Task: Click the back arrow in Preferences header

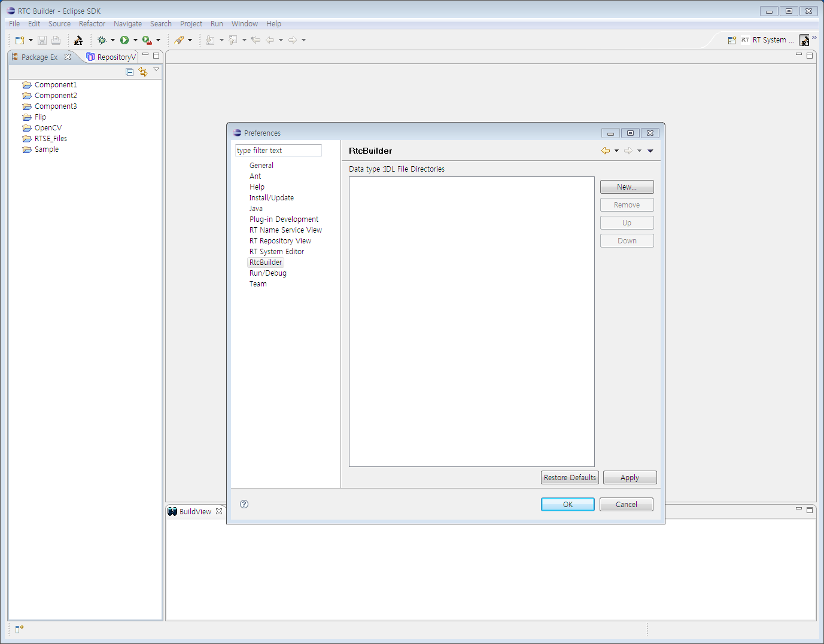Action: point(606,151)
